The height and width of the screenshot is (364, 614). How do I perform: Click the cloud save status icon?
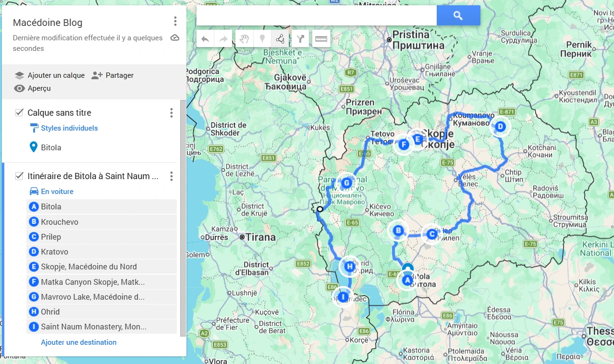(175, 38)
